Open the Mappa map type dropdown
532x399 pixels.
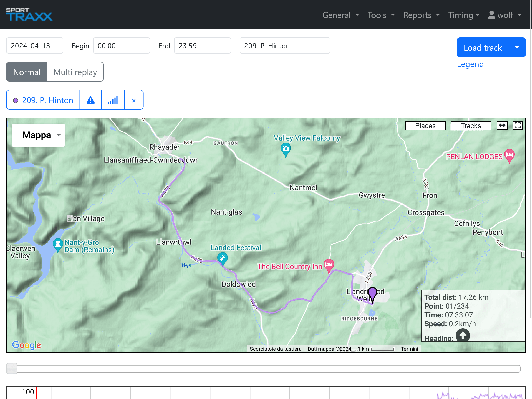click(38, 135)
